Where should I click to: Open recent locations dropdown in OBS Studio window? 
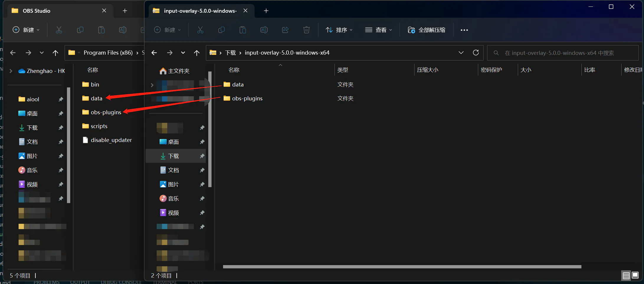(42, 53)
